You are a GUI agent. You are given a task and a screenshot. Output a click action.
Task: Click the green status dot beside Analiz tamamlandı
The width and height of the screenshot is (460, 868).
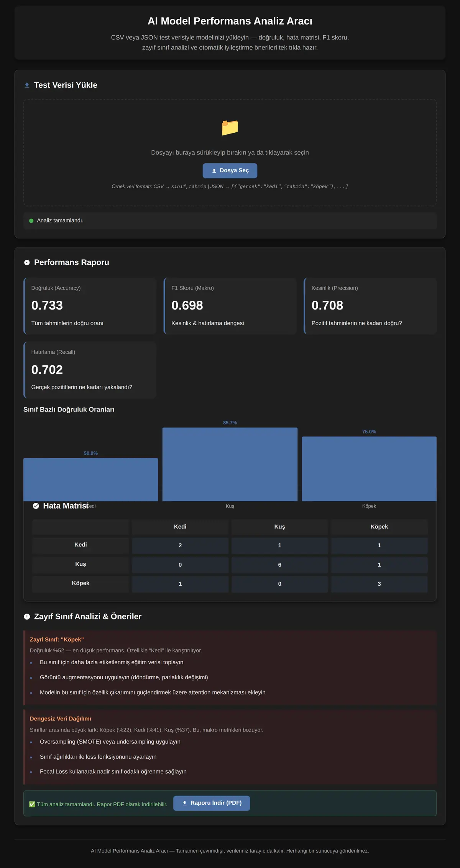point(31,221)
